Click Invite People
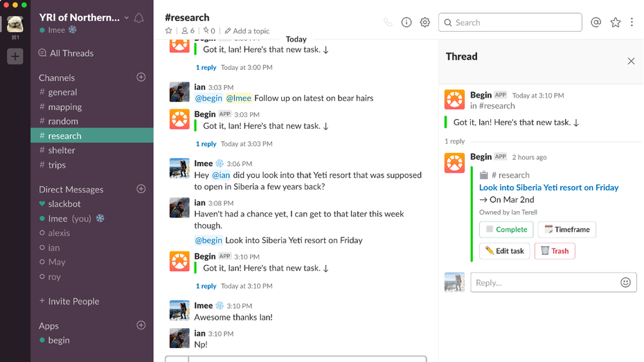 [69, 301]
